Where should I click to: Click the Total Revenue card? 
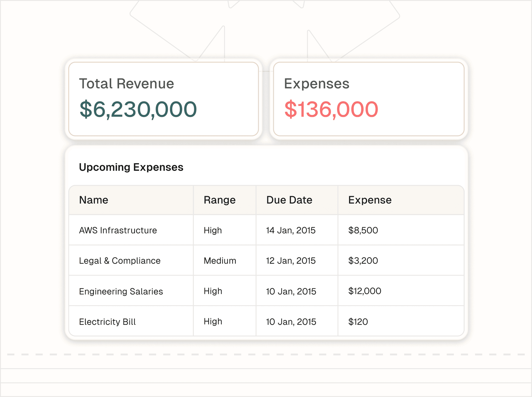(164, 99)
